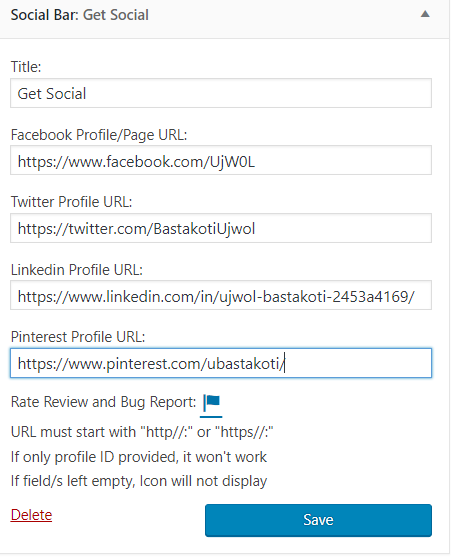Click the Rate Review and Bug Report text
Viewport: 451px width, 558px height.
tap(103, 402)
